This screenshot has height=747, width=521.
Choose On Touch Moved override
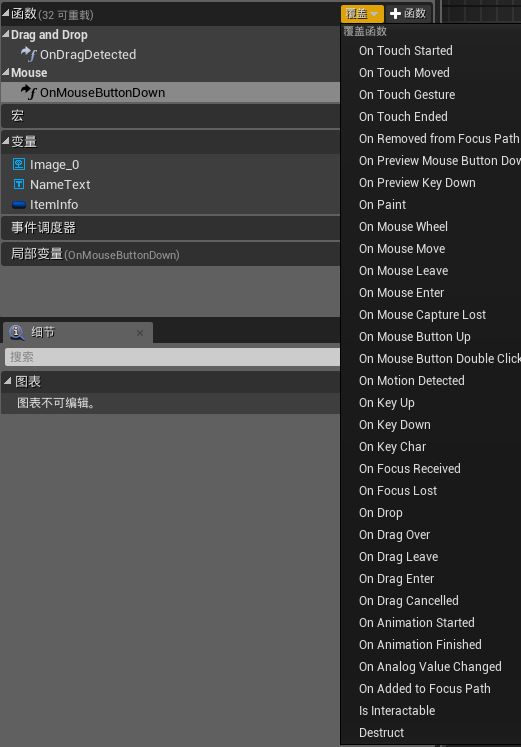pos(404,72)
